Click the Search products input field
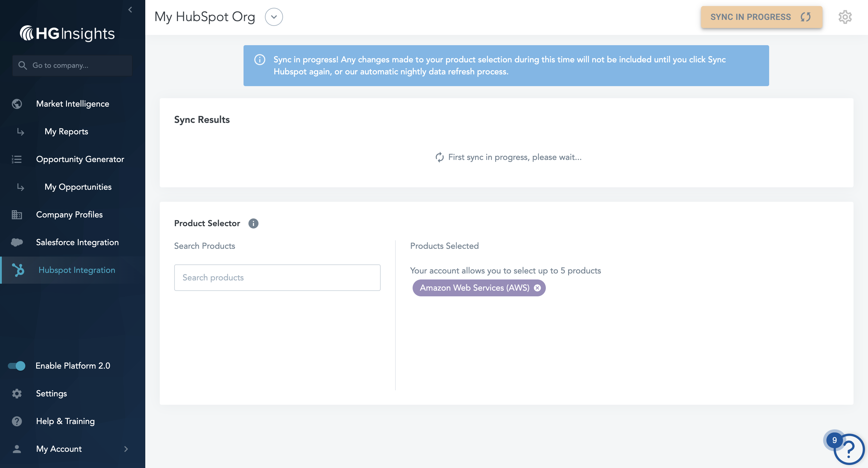Screen dimensions: 868x468 (277, 277)
